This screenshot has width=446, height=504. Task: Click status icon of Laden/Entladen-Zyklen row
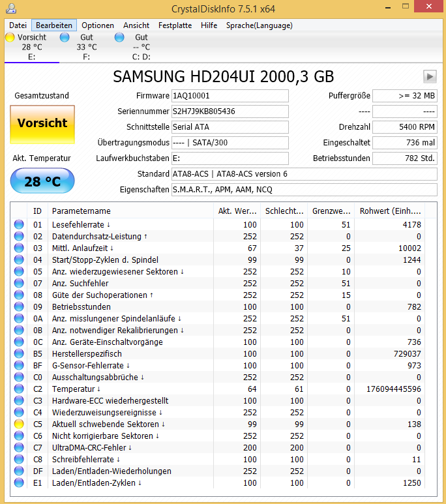(x=19, y=482)
